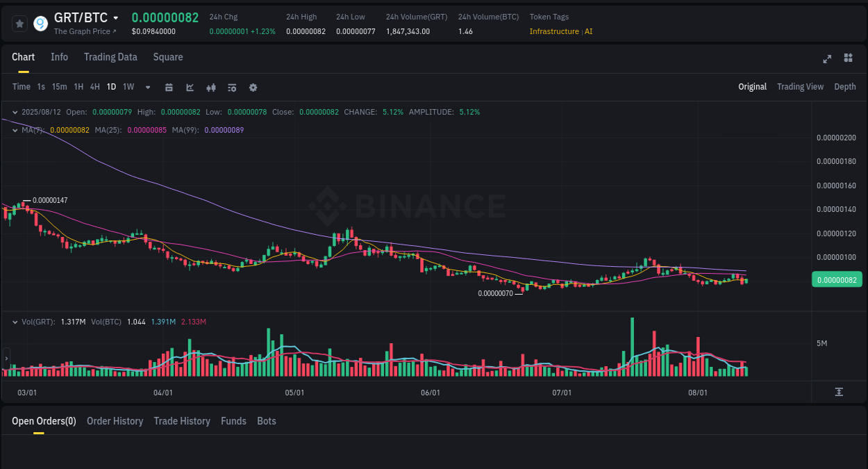Collapse the OHLC info row chevron
The image size is (868, 469).
[x=14, y=112]
